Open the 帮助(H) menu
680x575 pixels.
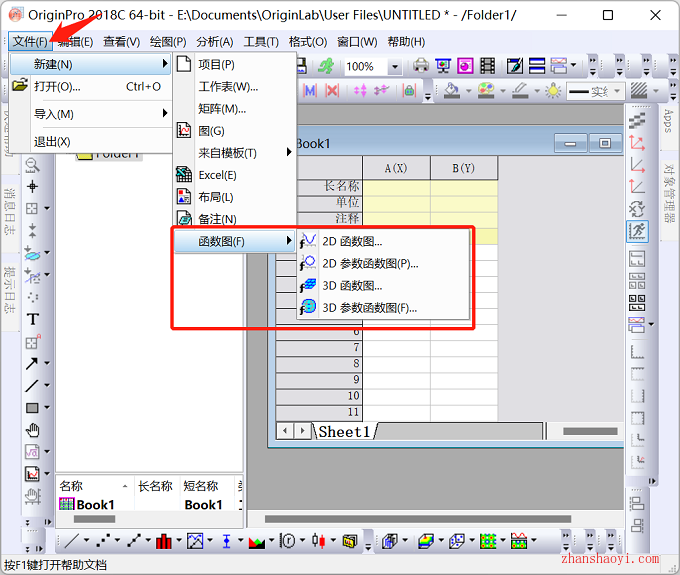[406, 42]
